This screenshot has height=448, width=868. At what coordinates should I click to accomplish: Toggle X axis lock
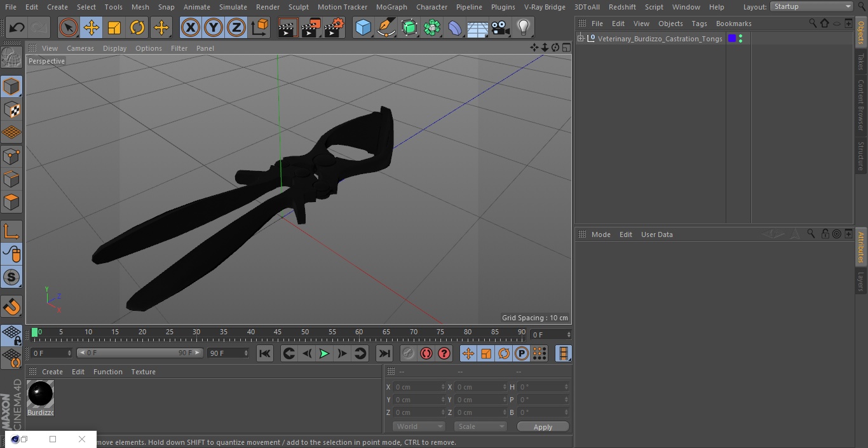(191, 27)
